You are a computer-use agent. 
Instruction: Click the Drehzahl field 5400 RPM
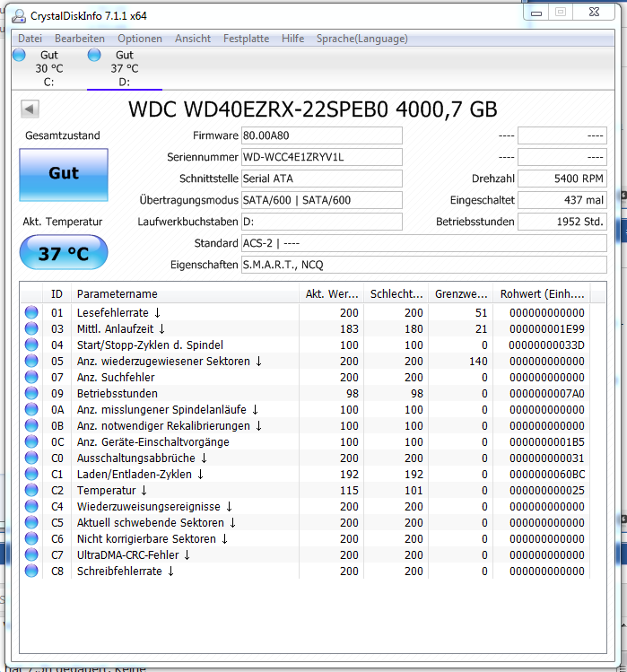562,179
